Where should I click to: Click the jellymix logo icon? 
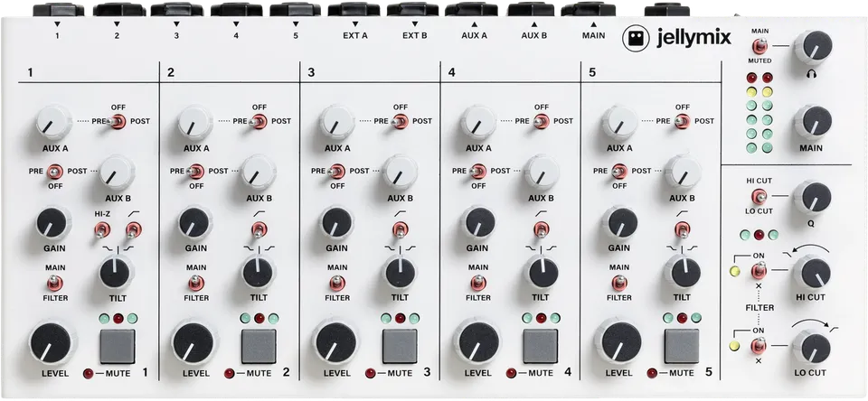coord(636,38)
